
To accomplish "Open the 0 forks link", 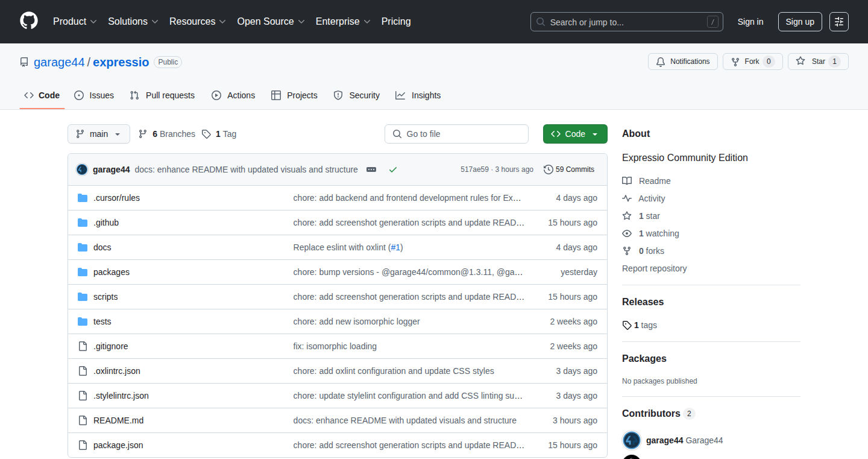I will coord(643,251).
